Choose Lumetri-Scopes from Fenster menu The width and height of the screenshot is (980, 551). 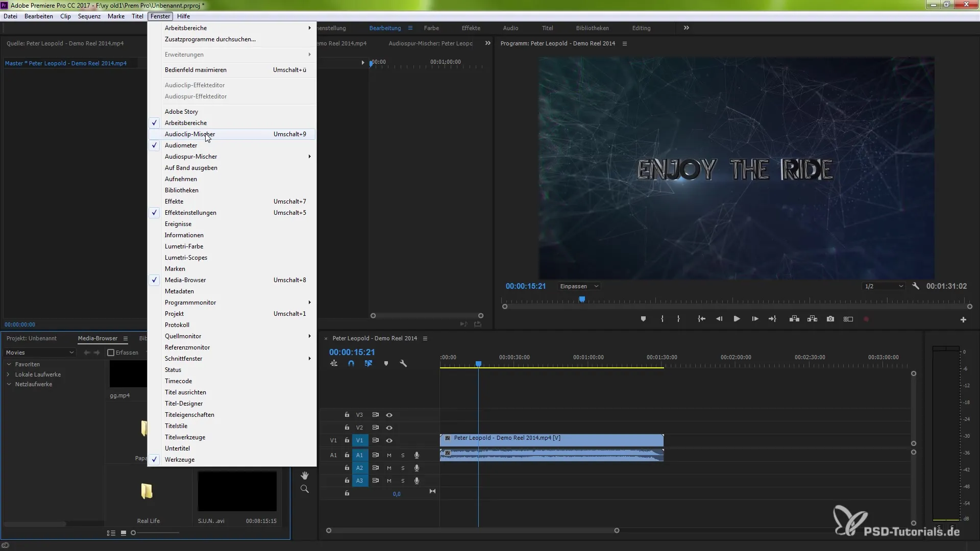[x=186, y=258]
